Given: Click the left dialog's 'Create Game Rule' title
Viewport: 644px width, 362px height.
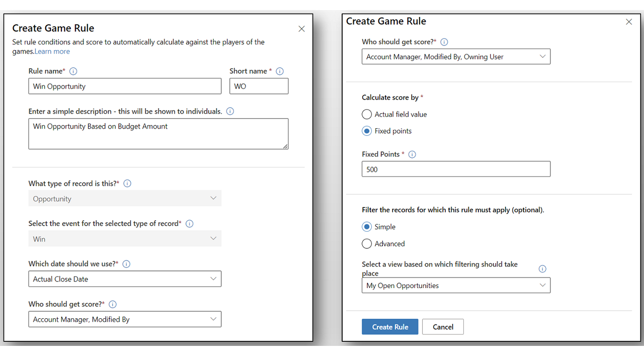Looking at the screenshot, I should pyautogui.click(x=53, y=28).
